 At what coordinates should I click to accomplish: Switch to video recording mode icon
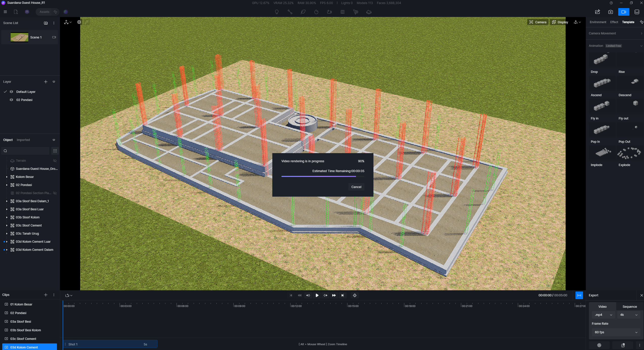pos(624,12)
